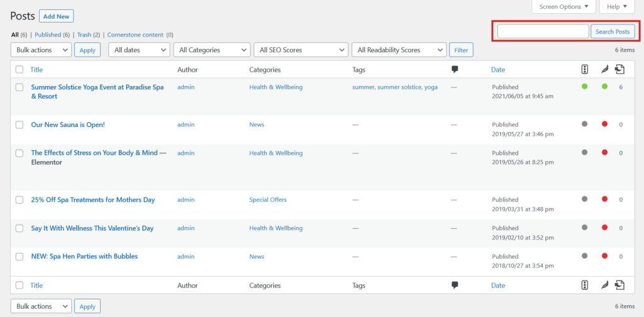This screenshot has width=644, height=317.
Task: Select the Our New Sauna is Open! checkbox
Action: (19, 125)
